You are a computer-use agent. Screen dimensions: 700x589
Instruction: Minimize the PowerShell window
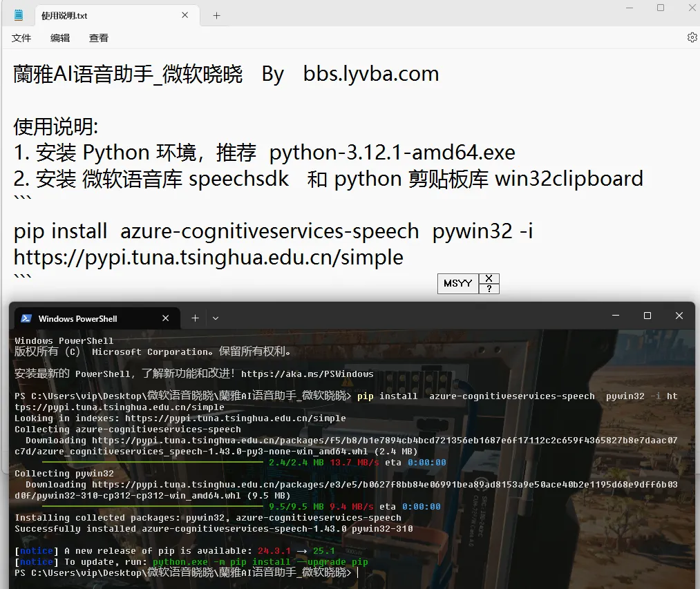tap(616, 316)
